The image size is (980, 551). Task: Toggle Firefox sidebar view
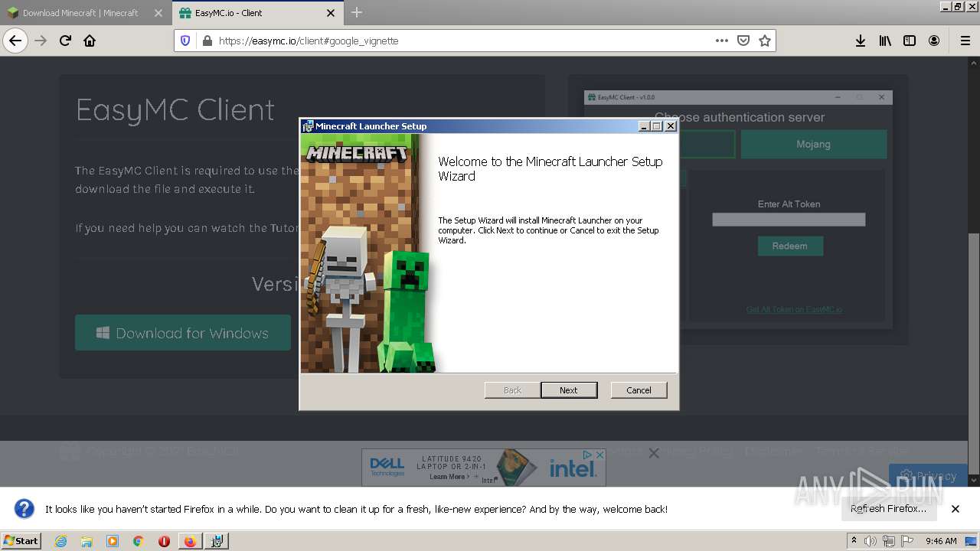[910, 41]
